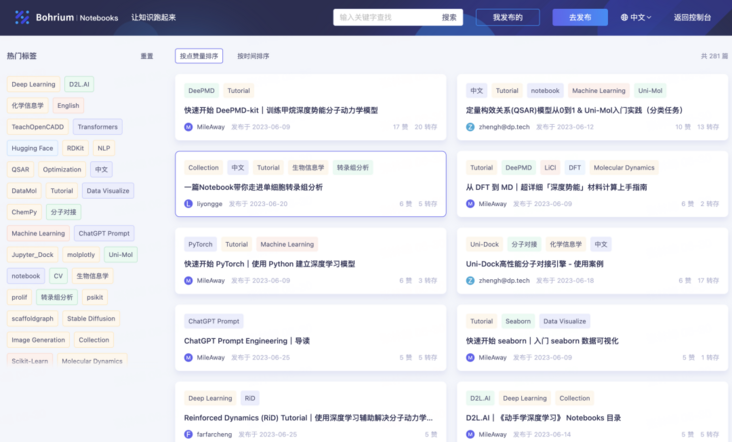Toggle the 化学信息学 sidebar tag
The width and height of the screenshot is (732, 442).
[28, 105]
